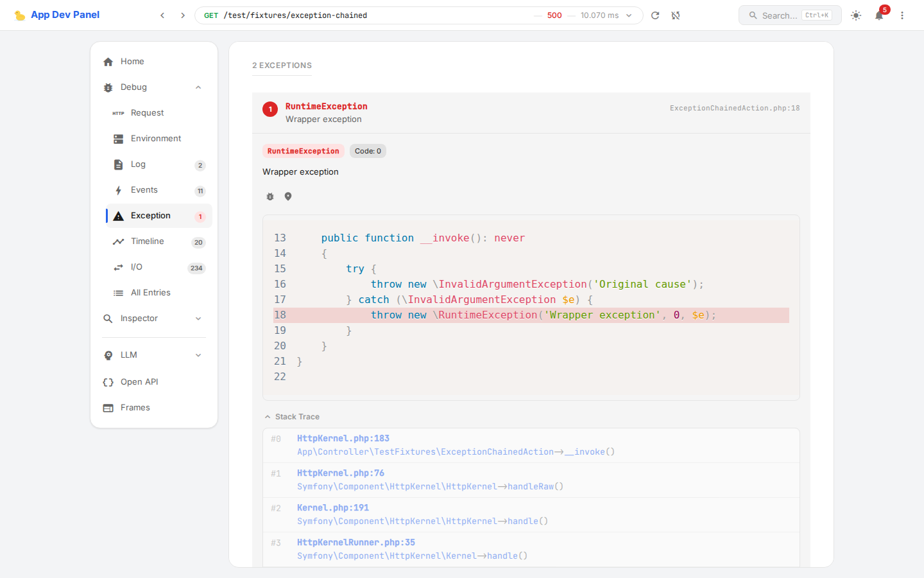Expand the LLM sidebar section
The image size is (924, 578).
point(198,355)
